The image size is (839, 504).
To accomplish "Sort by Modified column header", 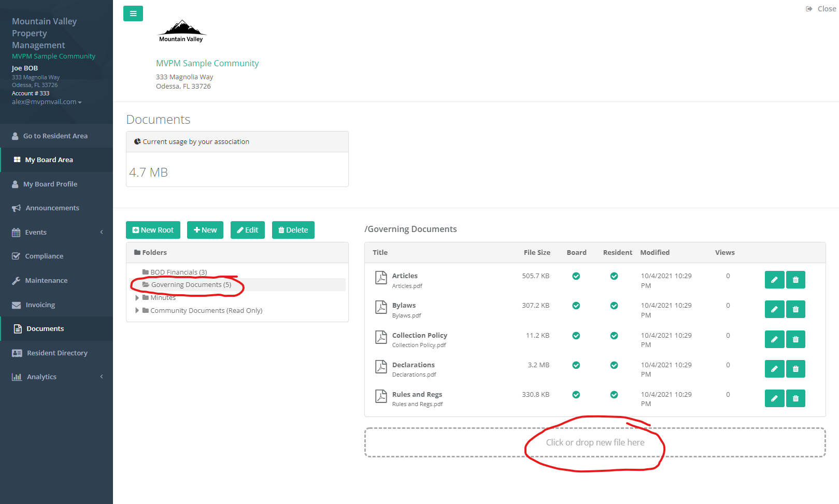I will [x=655, y=252].
